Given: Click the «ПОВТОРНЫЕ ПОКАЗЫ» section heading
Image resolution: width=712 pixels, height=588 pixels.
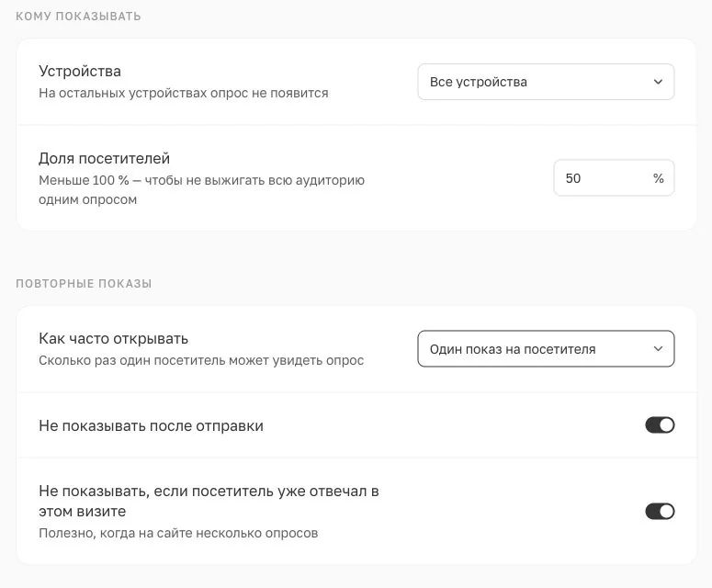Looking at the screenshot, I should click(84, 284).
